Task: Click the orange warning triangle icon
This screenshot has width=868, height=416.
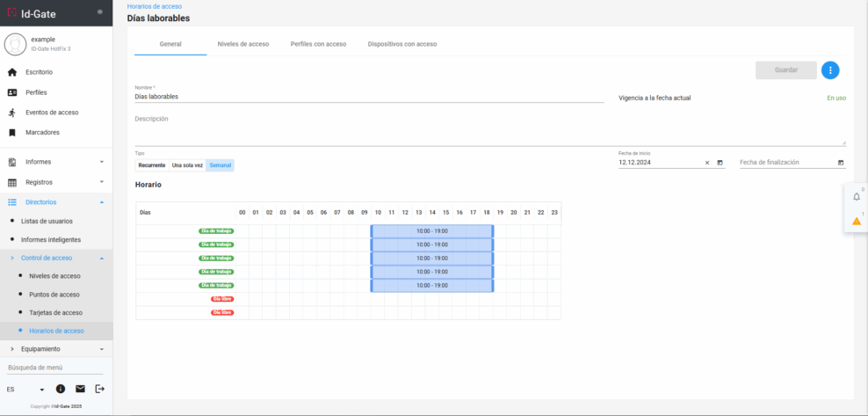Action: (x=857, y=221)
